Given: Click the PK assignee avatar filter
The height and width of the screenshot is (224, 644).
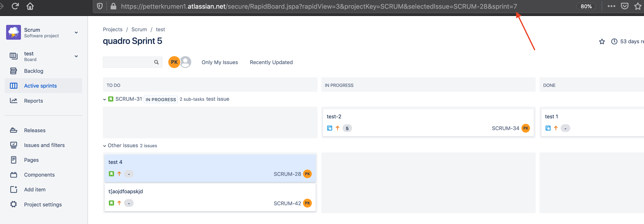Looking at the screenshot, I should click(174, 62).
